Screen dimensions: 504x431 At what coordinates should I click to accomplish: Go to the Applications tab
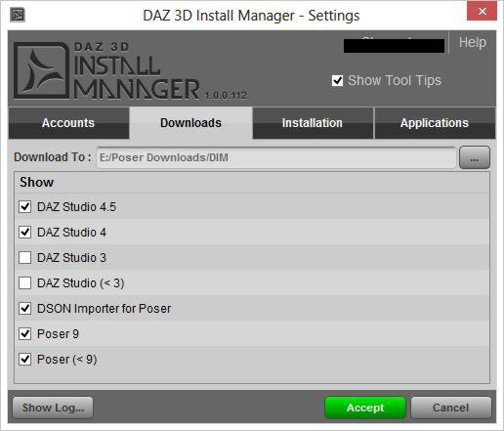coord(435,123)
